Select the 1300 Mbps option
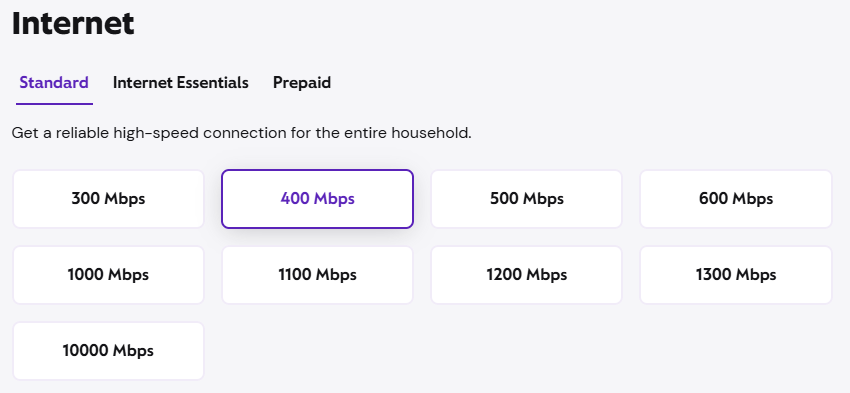 pyautogui.click(x=736, y=275)
